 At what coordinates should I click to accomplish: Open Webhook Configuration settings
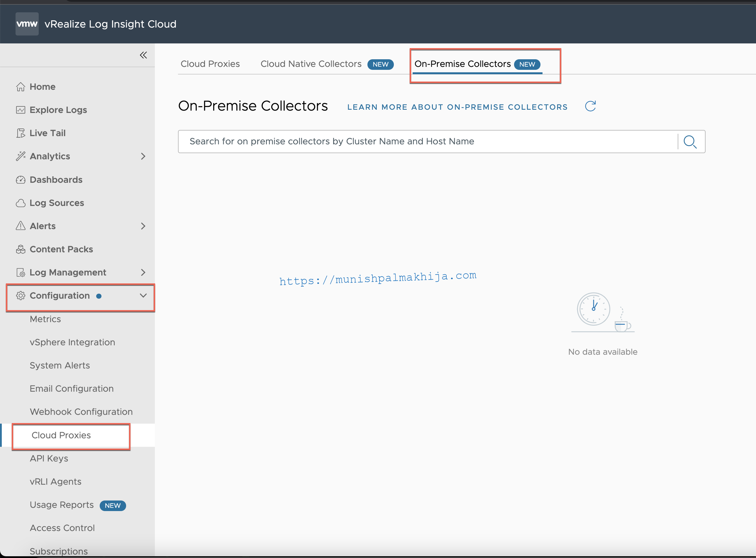click(x=81, y=412)
